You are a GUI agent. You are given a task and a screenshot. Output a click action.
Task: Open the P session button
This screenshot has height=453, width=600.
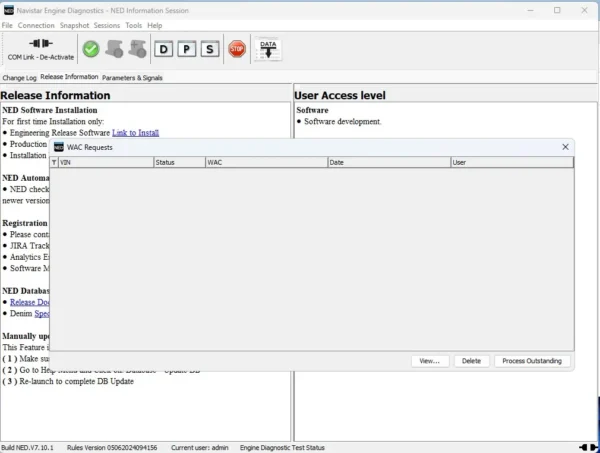(187, 49)
